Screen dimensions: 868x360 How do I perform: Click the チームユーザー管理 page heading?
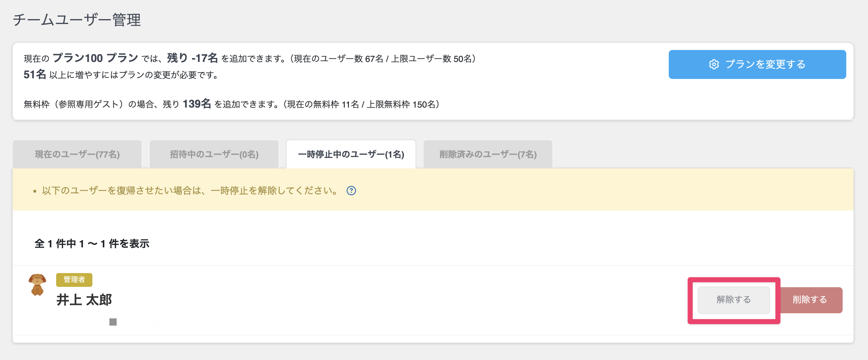[77, 20]
